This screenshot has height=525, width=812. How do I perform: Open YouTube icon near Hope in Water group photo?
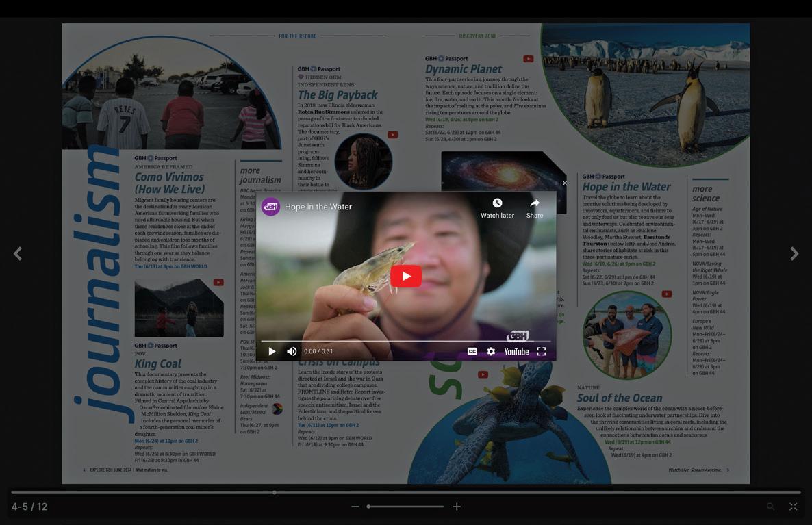click(667, 294)
